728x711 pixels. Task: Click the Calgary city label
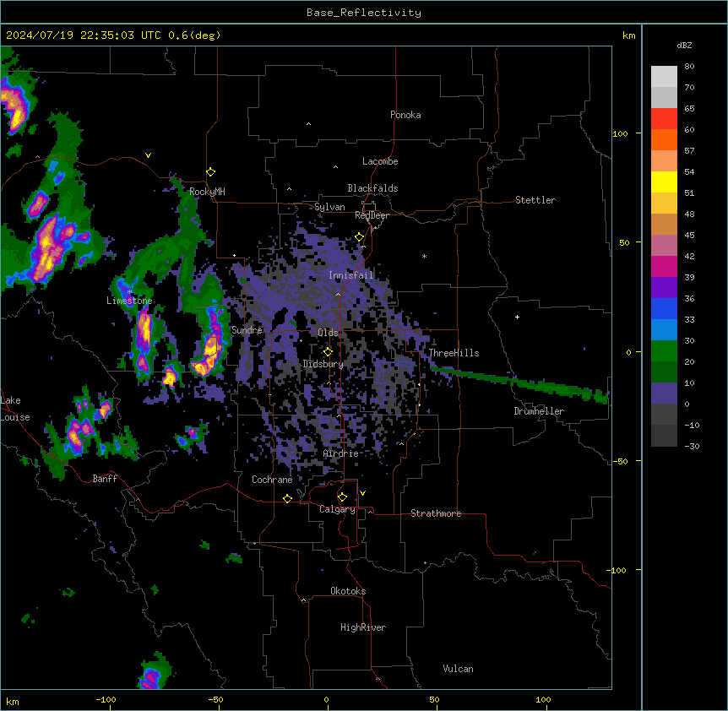(x=337, y=509)
